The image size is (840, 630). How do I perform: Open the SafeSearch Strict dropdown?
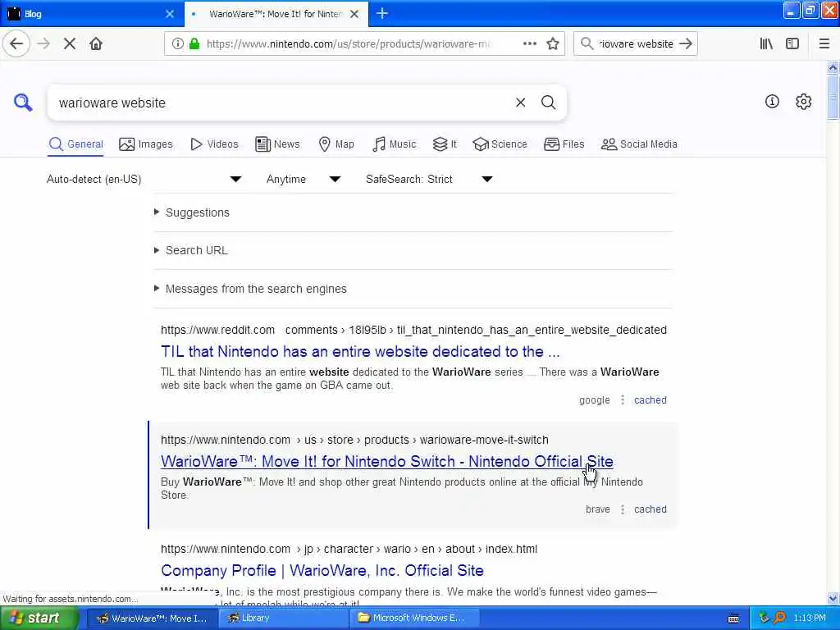click(x=429, y=179)
